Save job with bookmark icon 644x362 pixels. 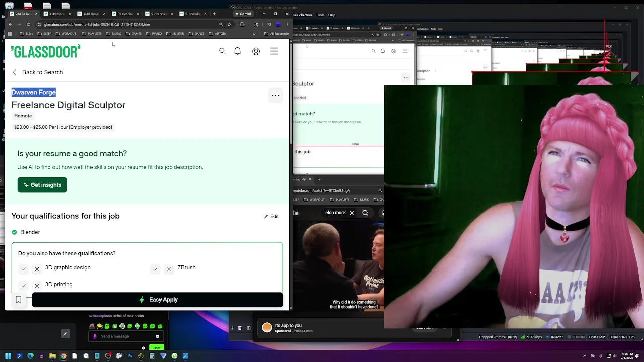click(19, 300)
